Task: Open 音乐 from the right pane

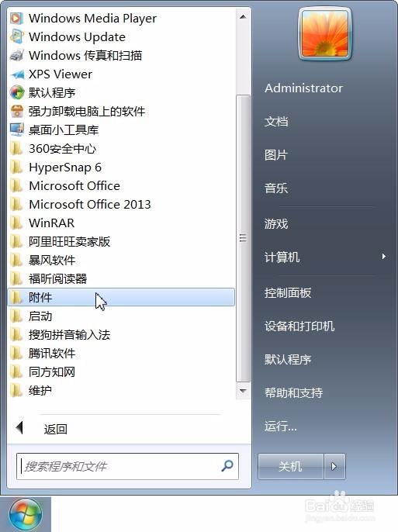Action: [x=276, y=188]
